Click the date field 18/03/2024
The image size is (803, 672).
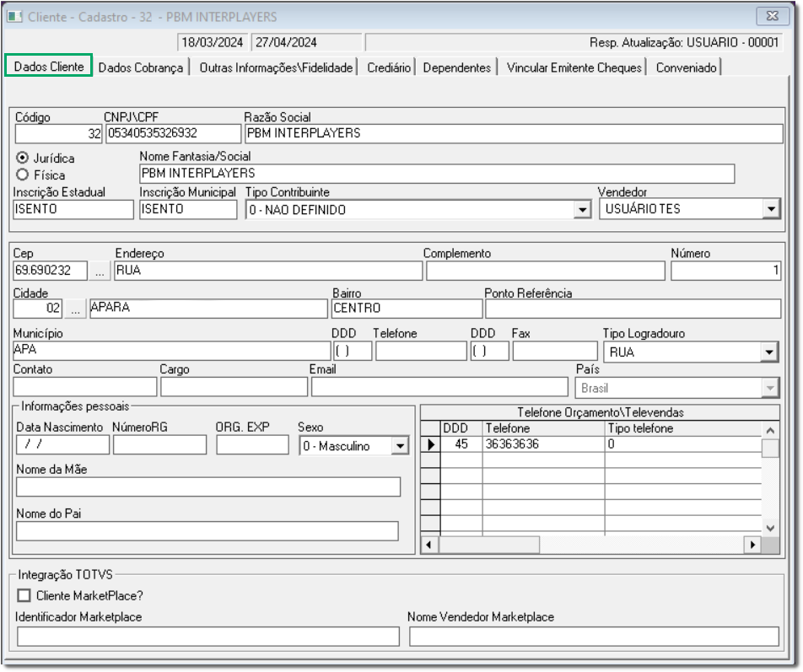coord(213,42)
